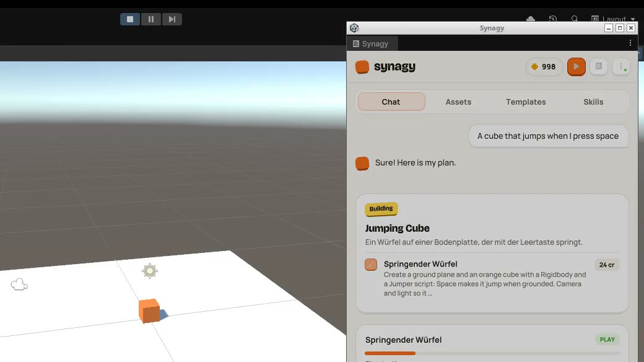Stop play mode in Unity toolbar

pyautogui.click(x=130, y=19)
